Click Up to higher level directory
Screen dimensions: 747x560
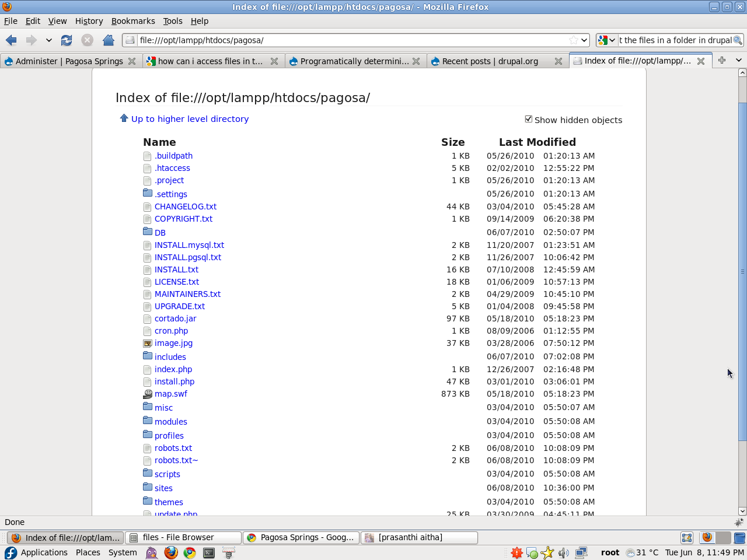(x=189, y=118)
